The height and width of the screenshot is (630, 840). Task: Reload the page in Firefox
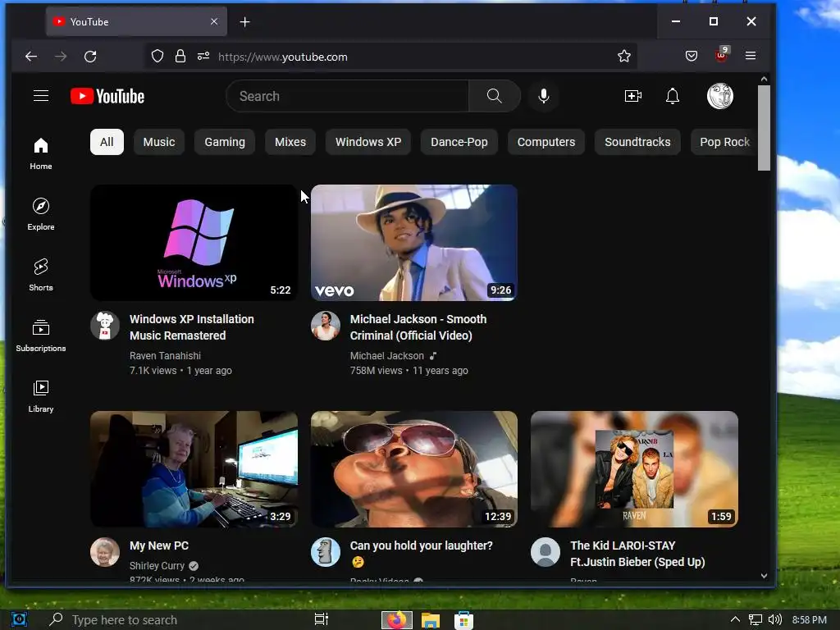coord(90,57)
